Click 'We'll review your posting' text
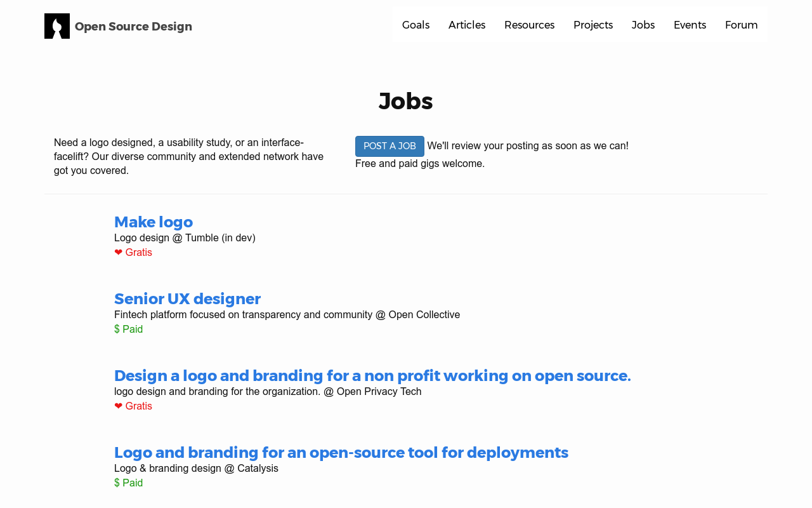This screenshot has width=812, height=508. pos(528,146)
